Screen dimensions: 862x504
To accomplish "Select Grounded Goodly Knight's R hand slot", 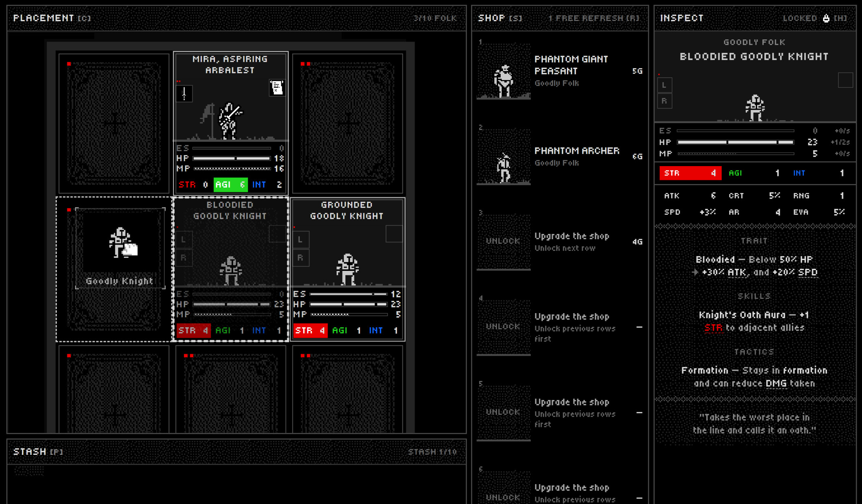I will pos(301,258).
